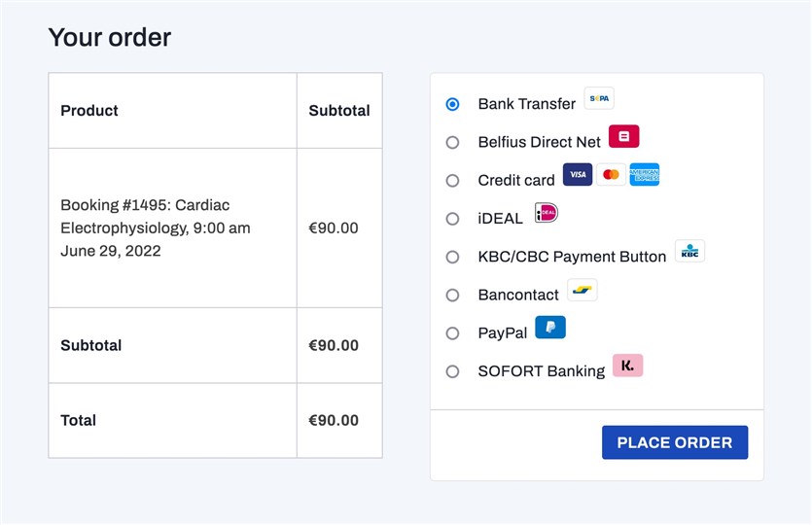
Task: Click the blue PayPal logo icon
Action: (x=550, y=328)
